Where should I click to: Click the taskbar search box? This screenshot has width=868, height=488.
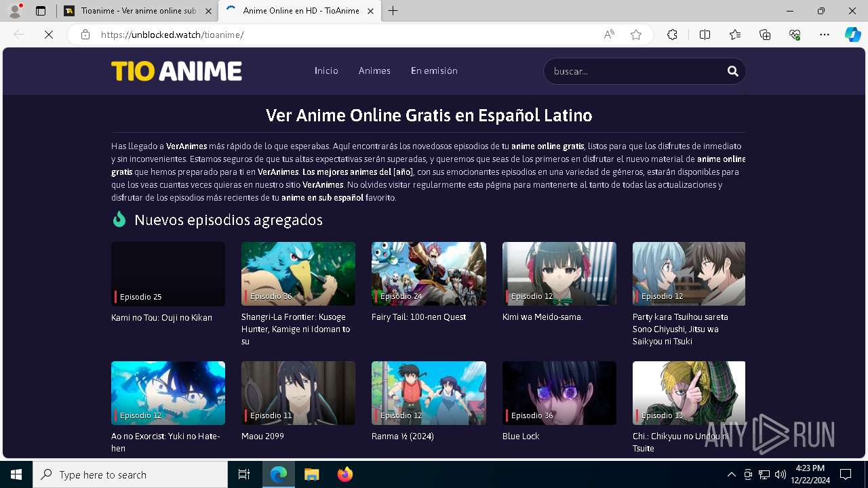pos(130,474)
